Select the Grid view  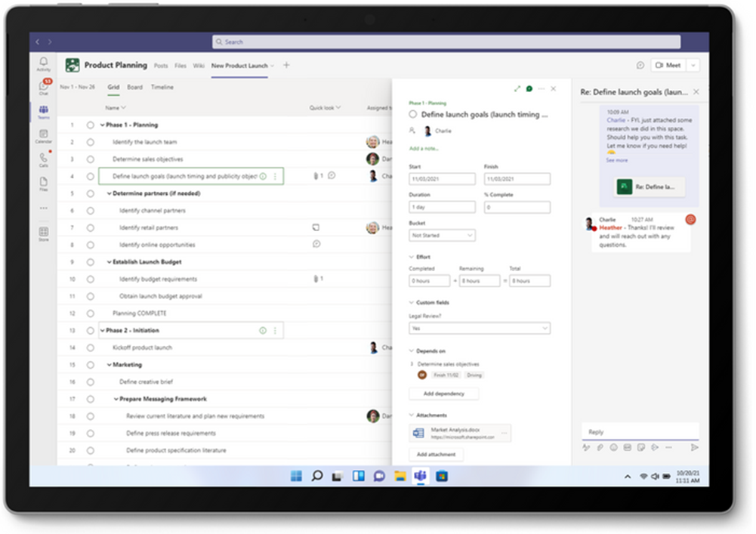coord(113,88)
